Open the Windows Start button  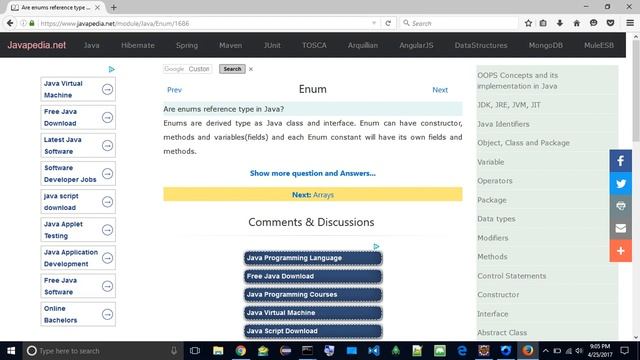coord(11,351)
